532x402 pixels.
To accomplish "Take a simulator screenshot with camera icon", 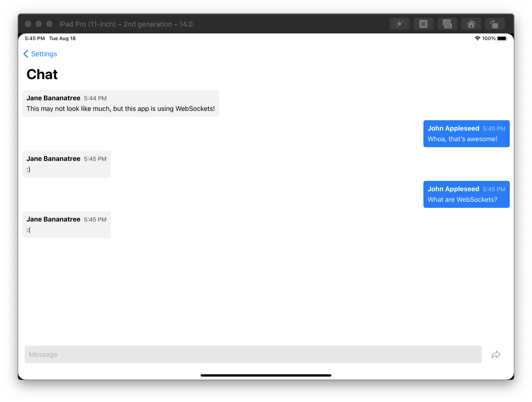I will coord(447,24).
